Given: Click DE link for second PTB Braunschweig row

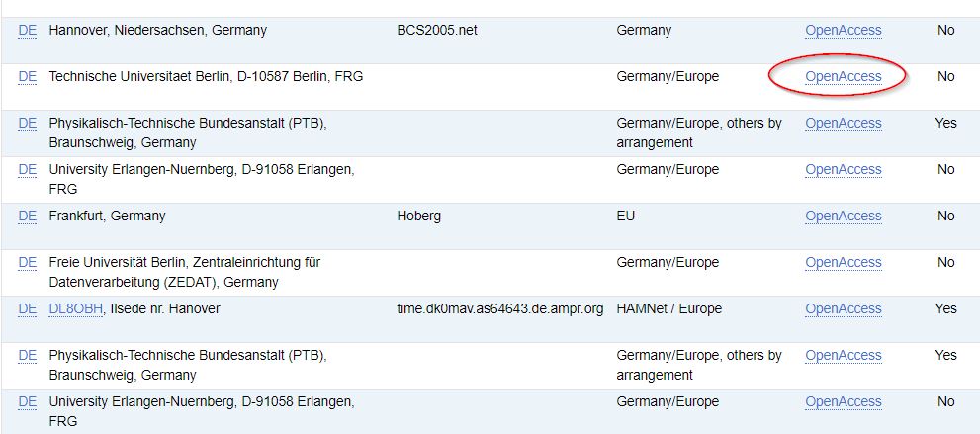Looking at the screenshot, I should point(28,355).
